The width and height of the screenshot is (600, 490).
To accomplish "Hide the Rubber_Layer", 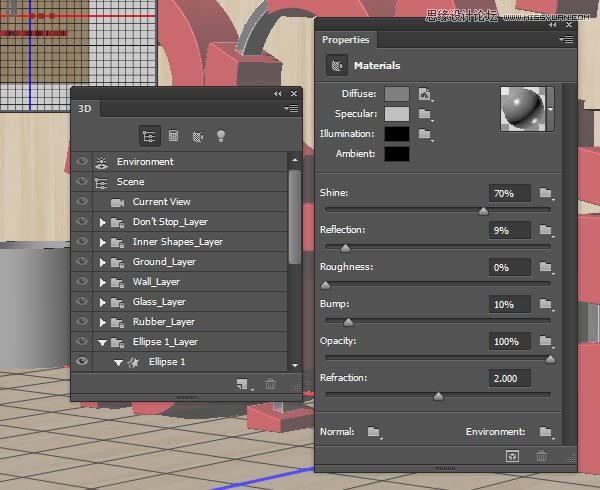I will coord(82,321).
